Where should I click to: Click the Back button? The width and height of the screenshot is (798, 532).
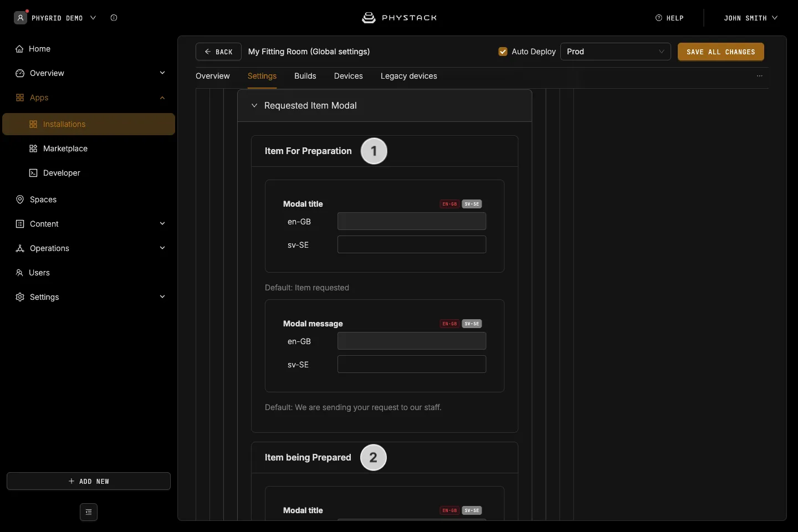[x=218, y=52]
